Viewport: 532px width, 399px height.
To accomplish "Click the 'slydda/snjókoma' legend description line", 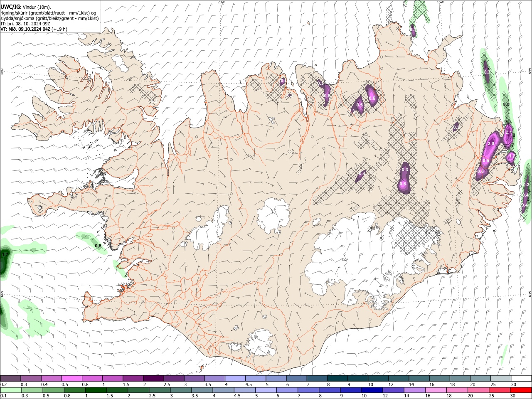I will tap(49, 18).
